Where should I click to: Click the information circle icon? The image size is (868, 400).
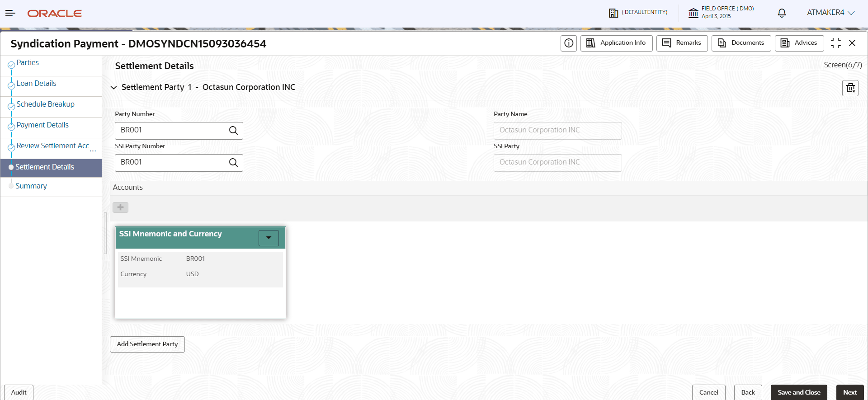tap(569, 43)
